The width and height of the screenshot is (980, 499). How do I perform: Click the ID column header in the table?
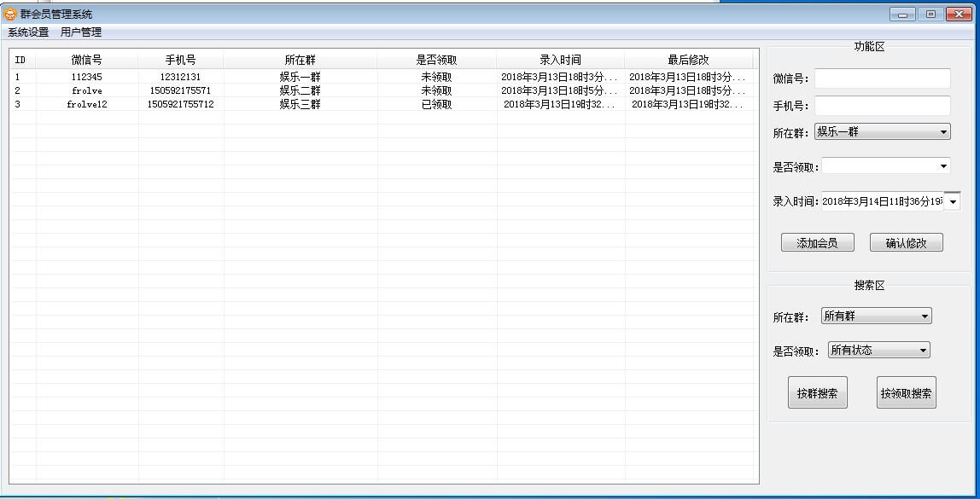pyautogui.click(x=21, y=59)
